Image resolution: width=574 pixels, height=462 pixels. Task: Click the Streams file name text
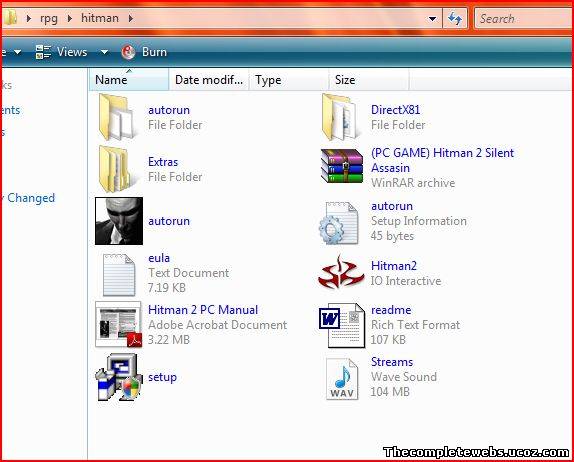click(392, 362)
